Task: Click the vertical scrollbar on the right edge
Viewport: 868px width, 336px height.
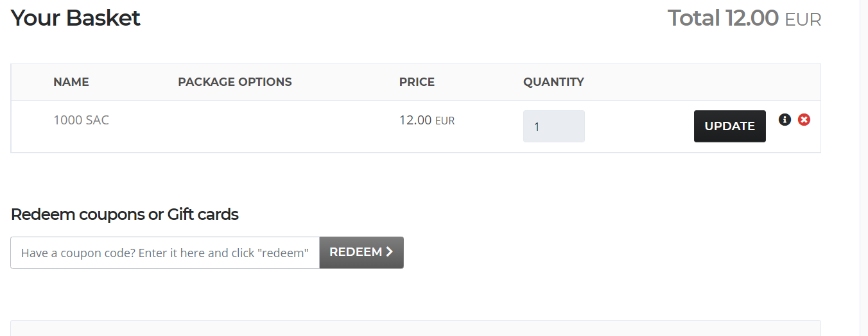Action: [864, 168]
